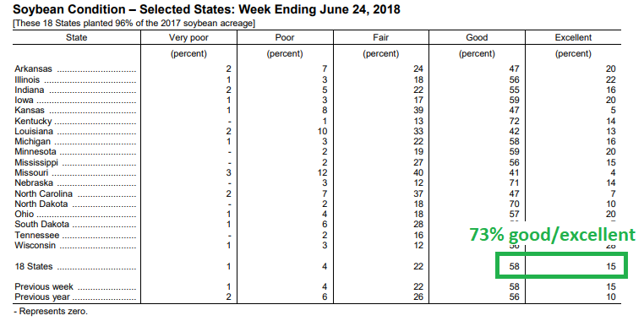Select the green highlighted 58 value
Screen dimensions: 644x321
point(514,266)
